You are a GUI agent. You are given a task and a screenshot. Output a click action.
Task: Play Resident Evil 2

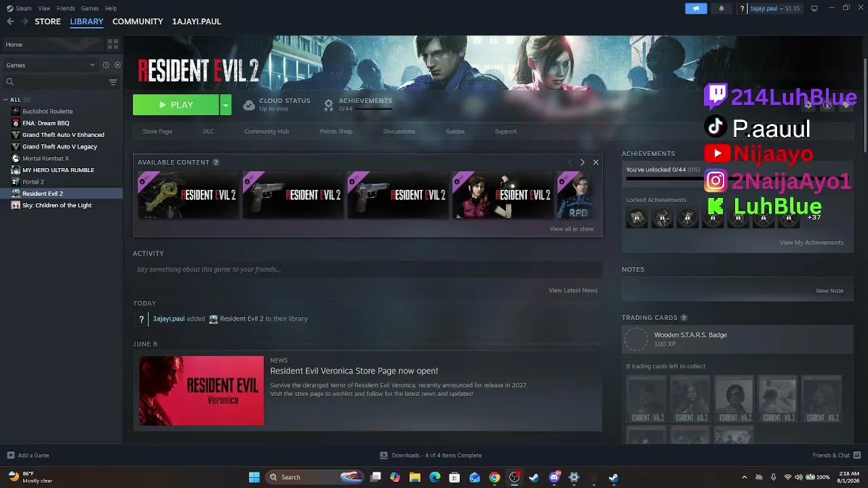(x=176, y=105)
